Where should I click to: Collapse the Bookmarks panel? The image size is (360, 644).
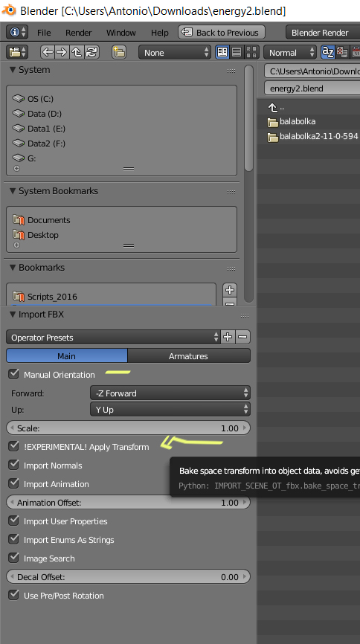(x=13, y=268)
